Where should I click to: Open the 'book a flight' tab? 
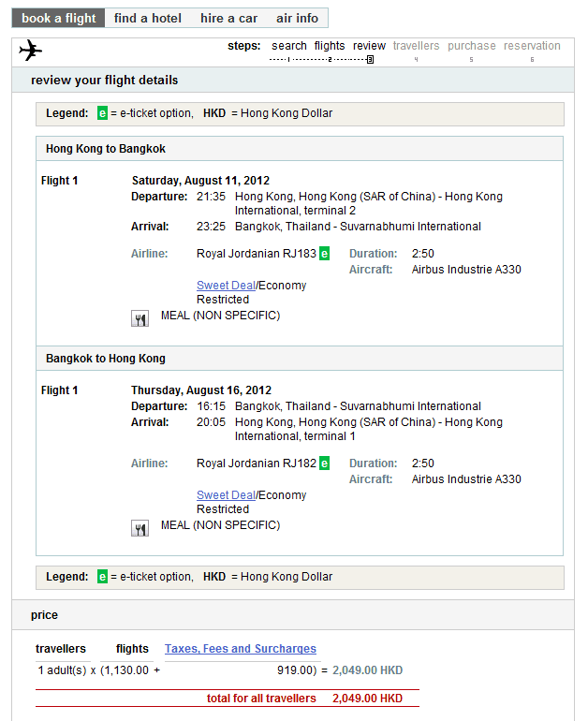tap(58, 18)
